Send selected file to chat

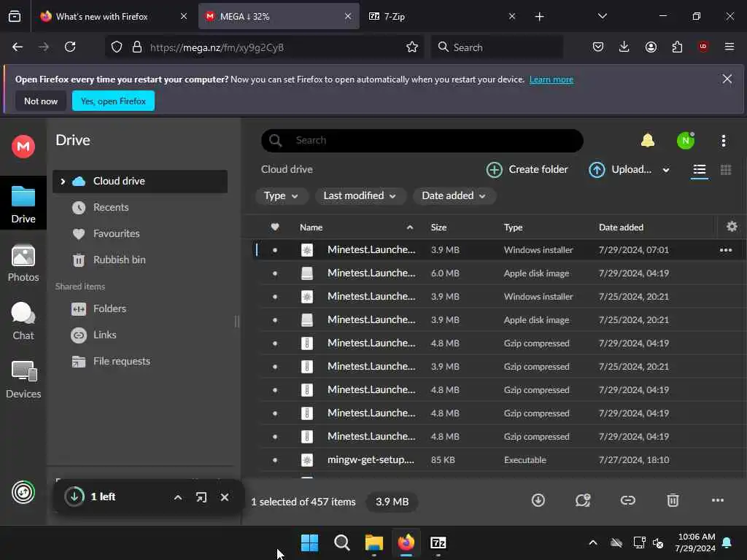pyautogui.click(x=583, y=500)
